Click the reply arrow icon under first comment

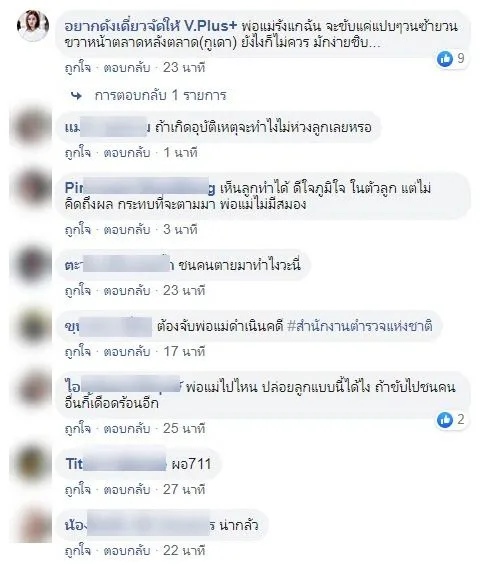click(x=76, y=96)
